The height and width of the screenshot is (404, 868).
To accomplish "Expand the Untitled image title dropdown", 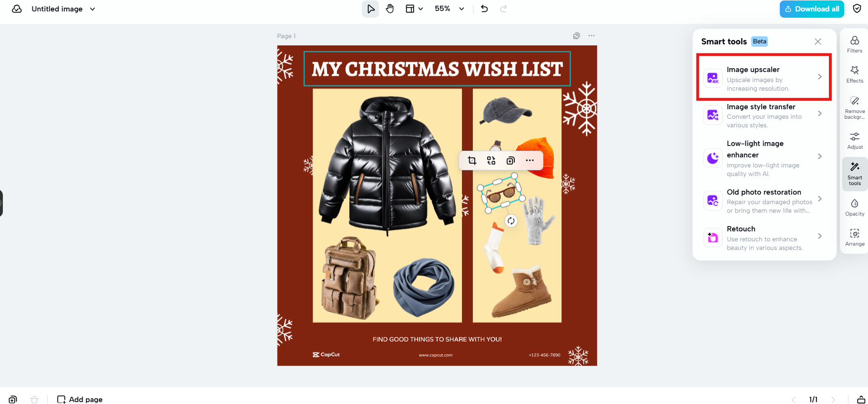I will pos(92,9).
